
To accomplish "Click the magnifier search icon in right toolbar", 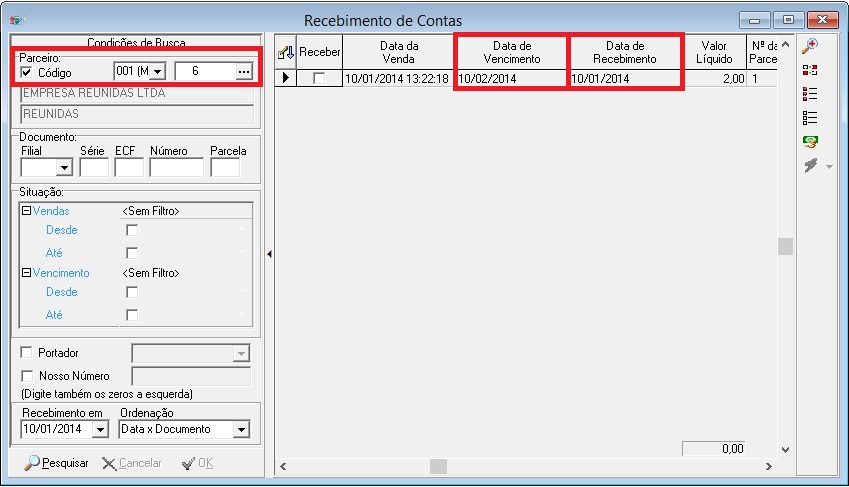I will pos(812,47).
